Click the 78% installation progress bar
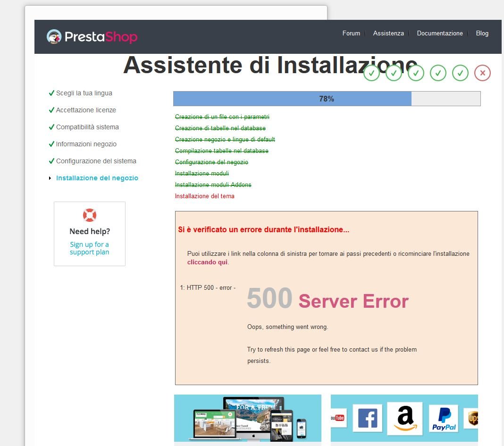This screenshot has height=446, width=504. pyautogui.click(x=327, y=99)
